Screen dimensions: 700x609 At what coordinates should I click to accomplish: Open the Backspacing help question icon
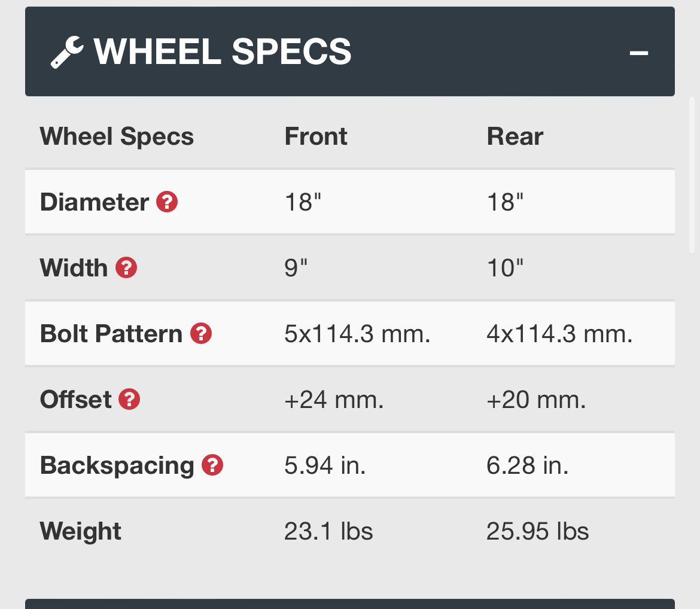tap(212, 465)
